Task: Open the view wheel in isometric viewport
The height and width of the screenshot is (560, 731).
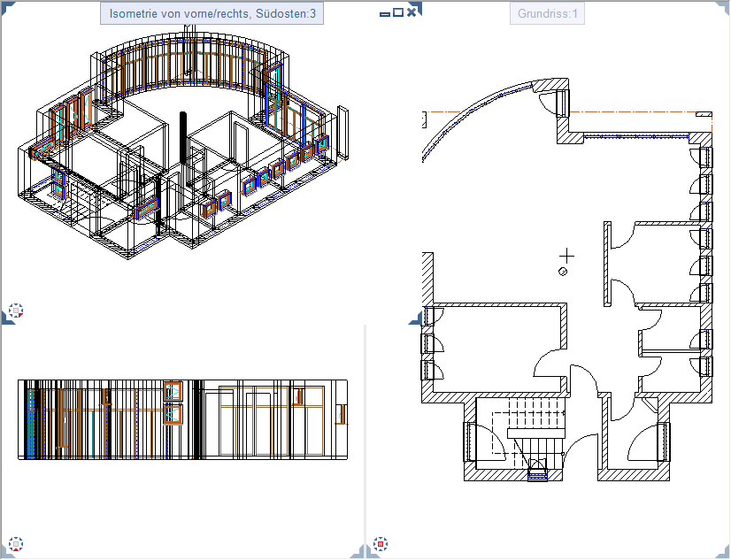Action: (x=16, y=311)
